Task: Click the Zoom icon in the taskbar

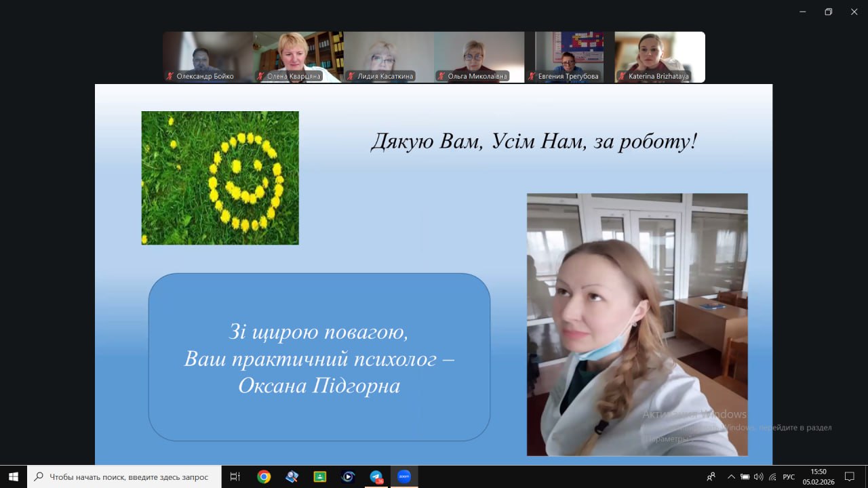Action: click(x=404, y=476)
